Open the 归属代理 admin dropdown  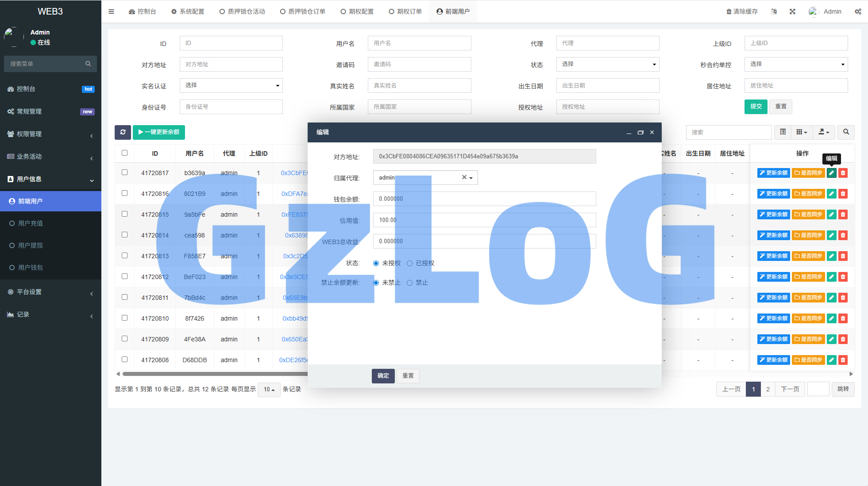click(425, 177)
